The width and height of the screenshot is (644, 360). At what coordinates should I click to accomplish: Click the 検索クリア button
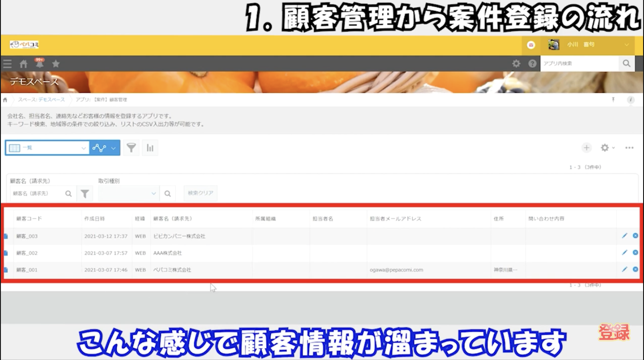coord(200,193)
